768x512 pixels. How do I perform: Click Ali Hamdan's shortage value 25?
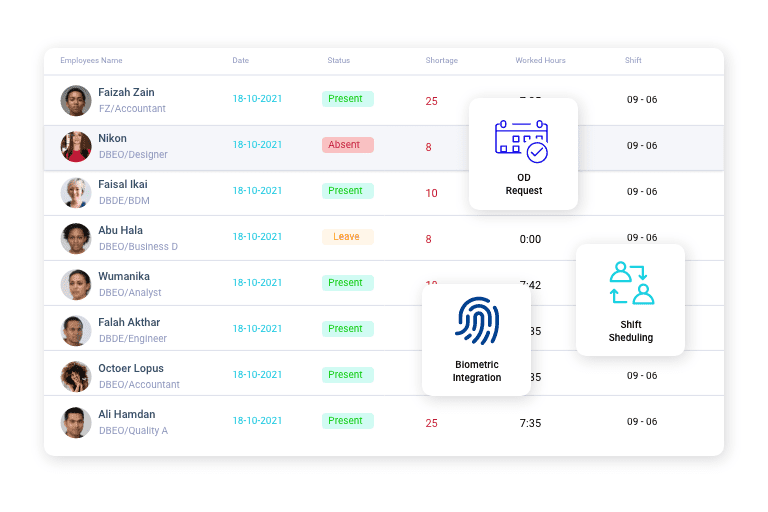432,423
